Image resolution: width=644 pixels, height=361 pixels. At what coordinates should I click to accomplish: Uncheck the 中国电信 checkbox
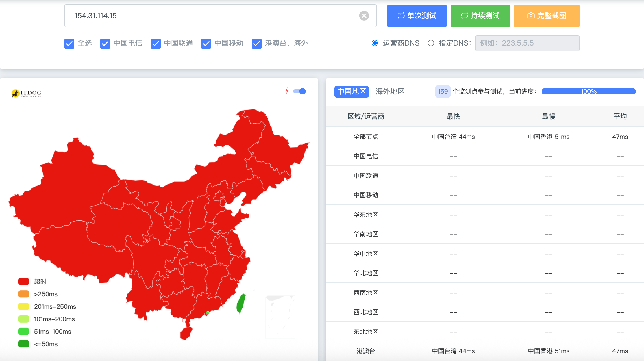[x=105, y=44]
